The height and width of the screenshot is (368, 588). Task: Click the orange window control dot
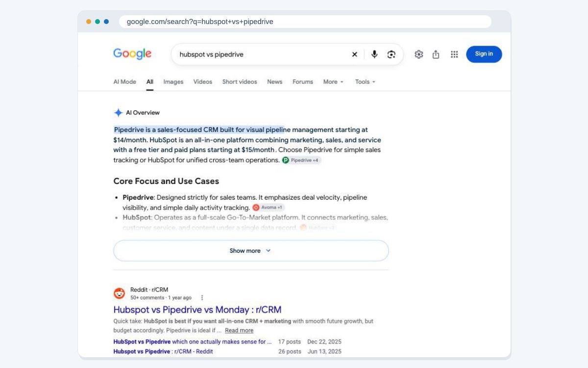[89, 22]
